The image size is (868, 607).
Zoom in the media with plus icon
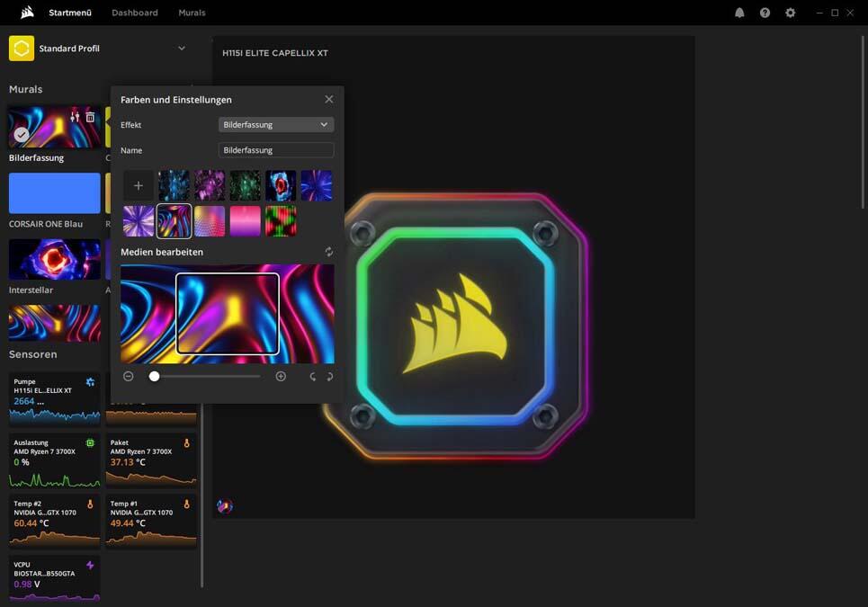(x=281, y=376)
